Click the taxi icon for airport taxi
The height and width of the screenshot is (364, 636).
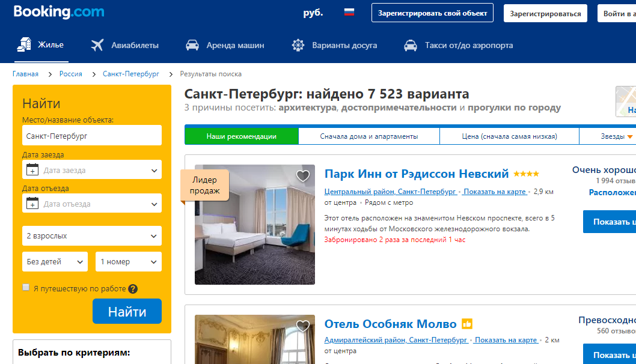411,45
